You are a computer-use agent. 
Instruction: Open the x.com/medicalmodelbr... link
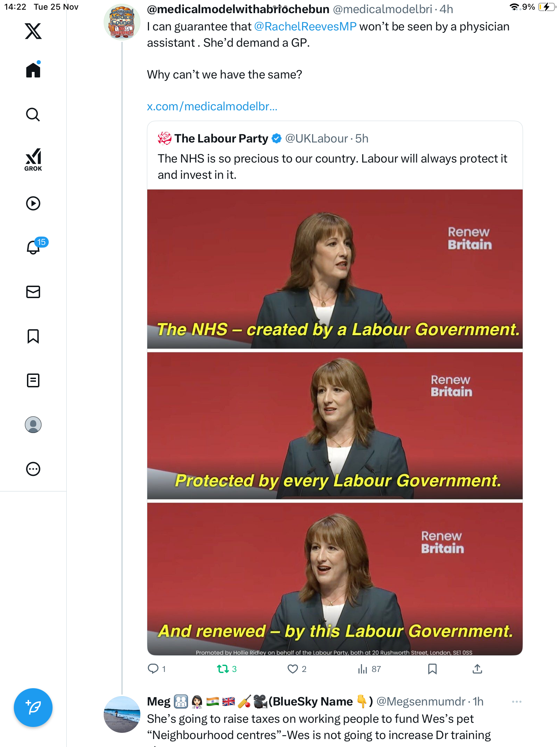[212, 107]
